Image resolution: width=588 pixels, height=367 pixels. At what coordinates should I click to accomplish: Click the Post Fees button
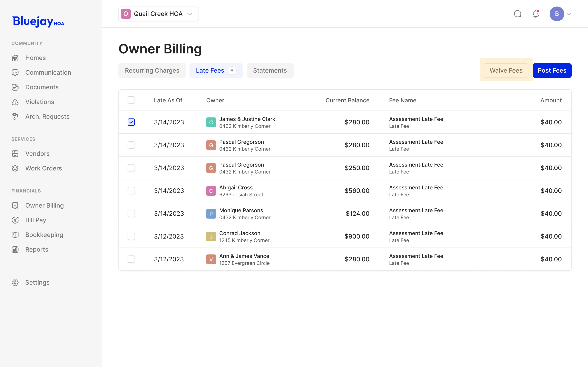(552, 71)
